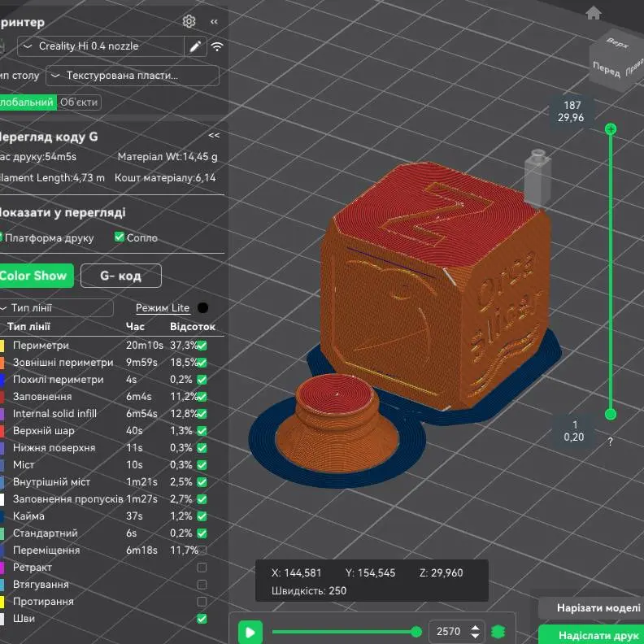Open Wi-Fi printer connection icon

[217, 46]
